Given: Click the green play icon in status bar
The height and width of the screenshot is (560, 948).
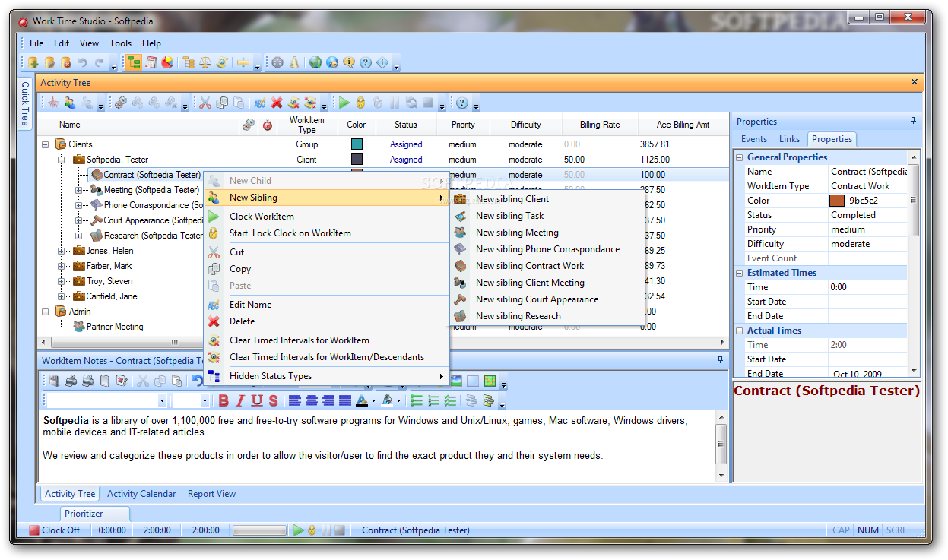Looking at the screenshot, I should (299, 530).
